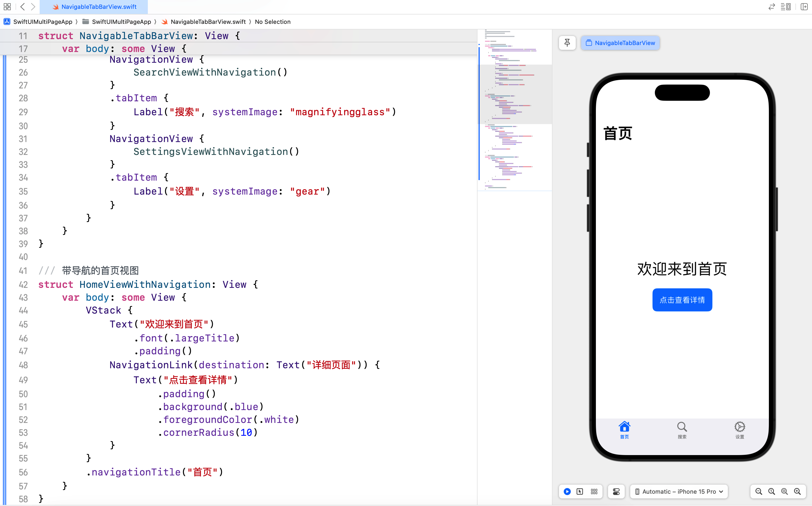This screenshot has width=812, height=506.
Task: Select the 搜索 search tab in preview
Action: point(682,430)
